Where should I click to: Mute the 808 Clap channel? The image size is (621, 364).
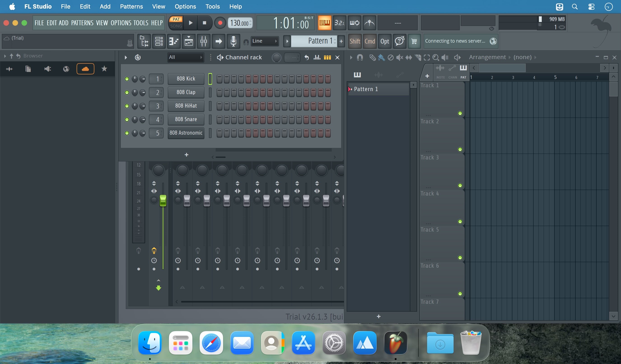tap(127, 92)
